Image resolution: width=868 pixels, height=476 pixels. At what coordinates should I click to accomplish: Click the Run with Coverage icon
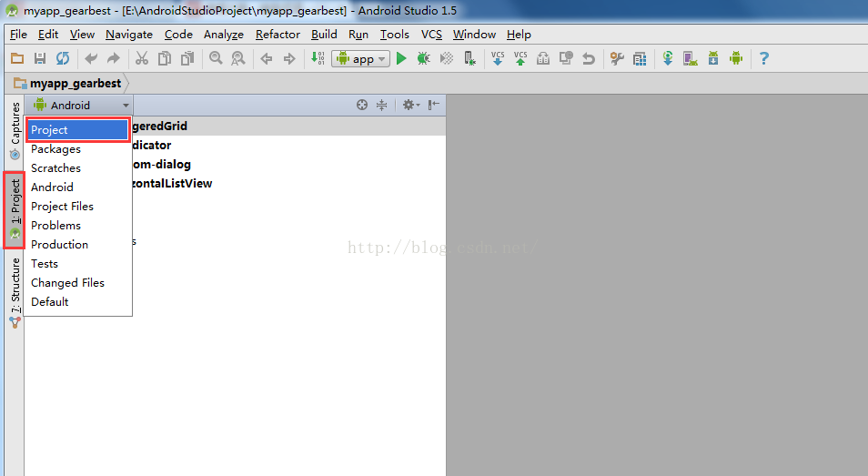[x=447, y=58]
